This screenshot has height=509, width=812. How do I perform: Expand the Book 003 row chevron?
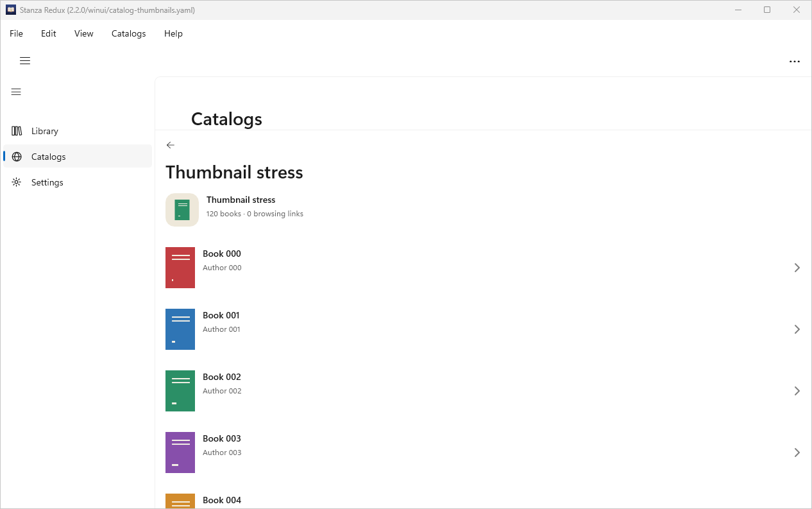point(797,453)
